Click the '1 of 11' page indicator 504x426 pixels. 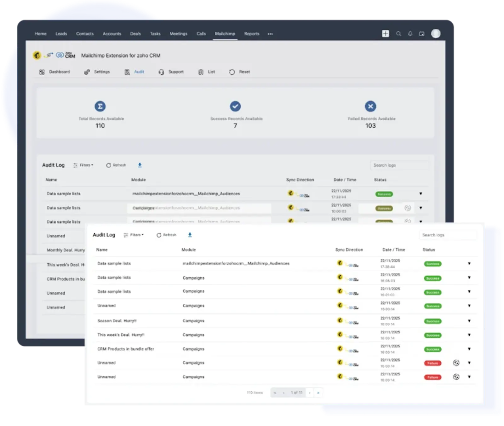tap(296, 393)
